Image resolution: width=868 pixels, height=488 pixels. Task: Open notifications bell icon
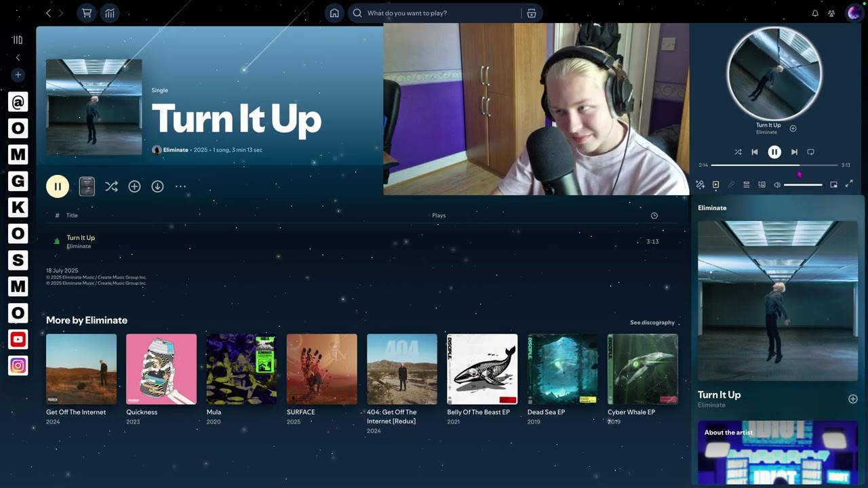tap(815, 13)
